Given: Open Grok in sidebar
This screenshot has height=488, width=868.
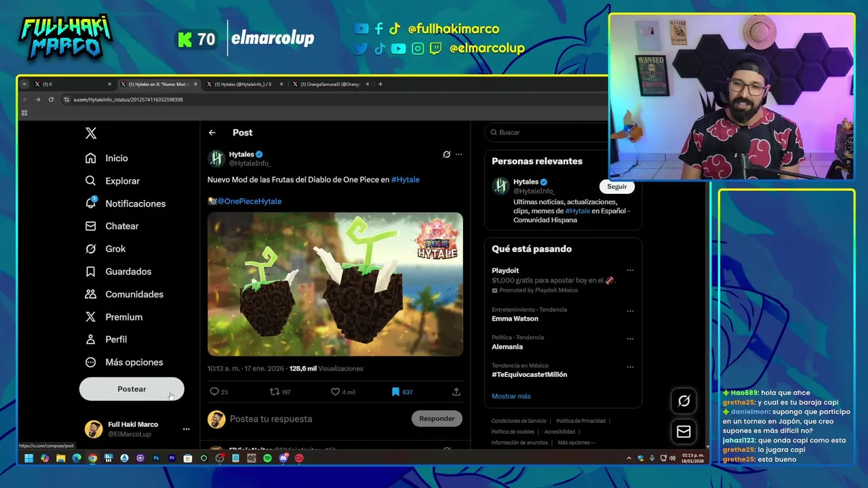Looking at the screenshot, I should pyautogui.click(x=105, y=249).
